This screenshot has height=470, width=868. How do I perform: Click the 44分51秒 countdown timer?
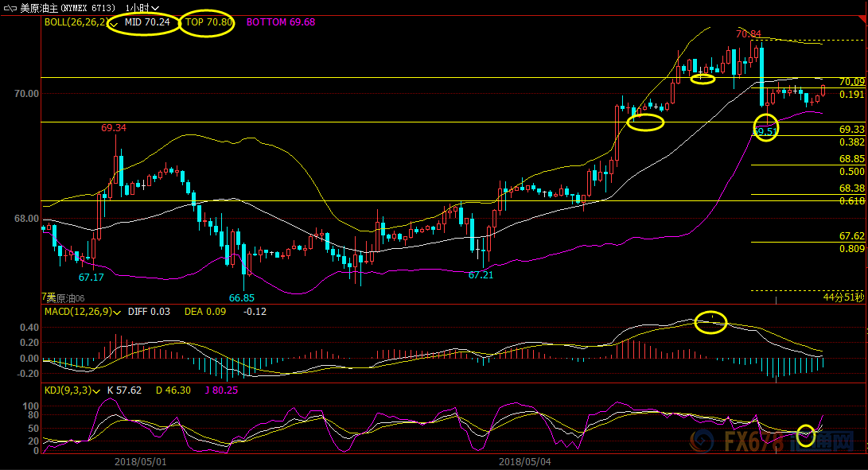[843, 297]
